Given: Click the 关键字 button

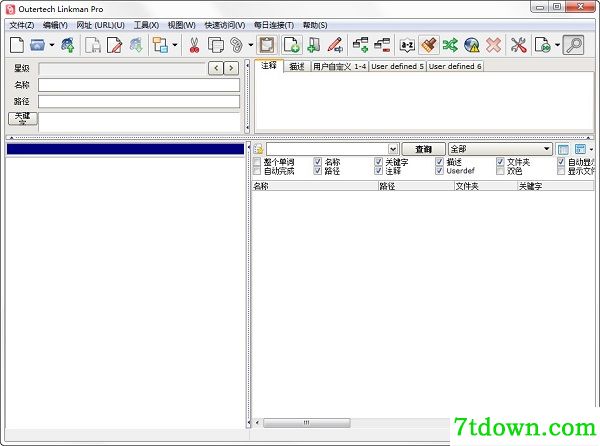Looking at the screenshot, I should (23, 118).
